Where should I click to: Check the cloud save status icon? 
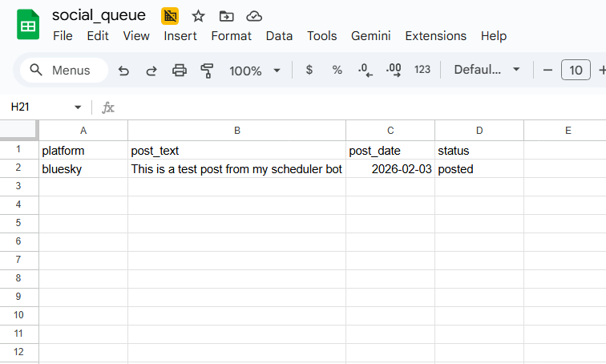(254, 16)
